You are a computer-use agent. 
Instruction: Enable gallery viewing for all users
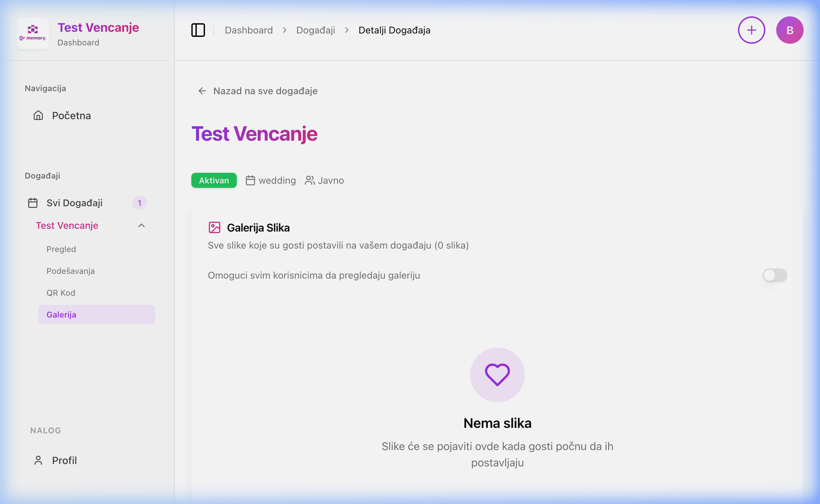click(775, 275)
